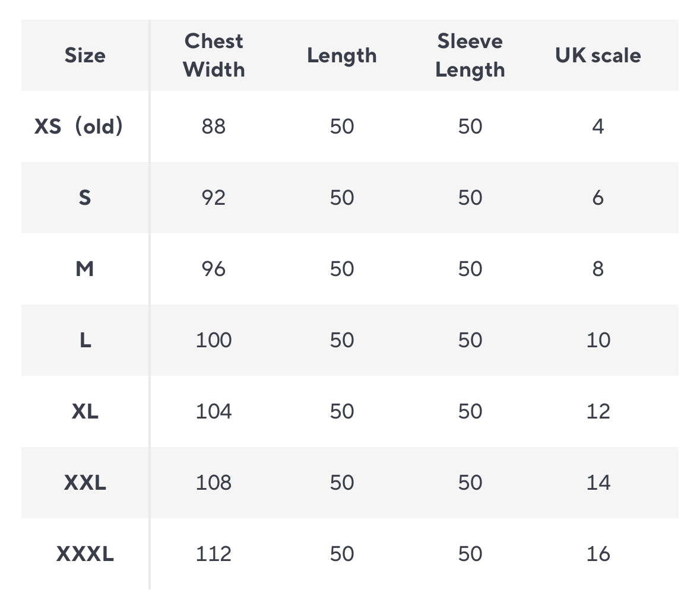The image size is (700, 599).
Task: Click UK scale value 8
Action: [598, 269]
